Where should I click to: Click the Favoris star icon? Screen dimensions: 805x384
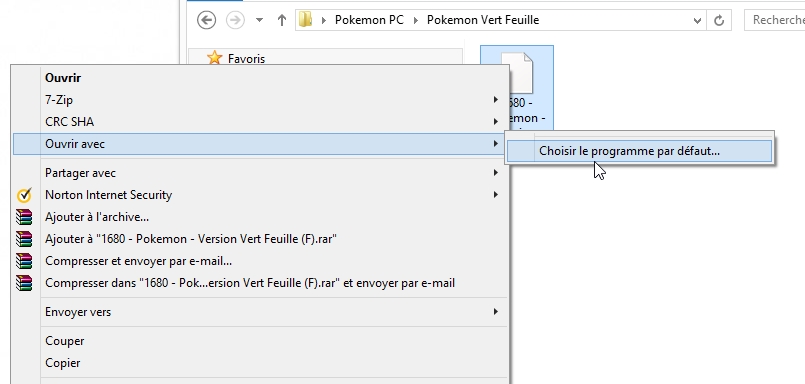pos(215,58)
